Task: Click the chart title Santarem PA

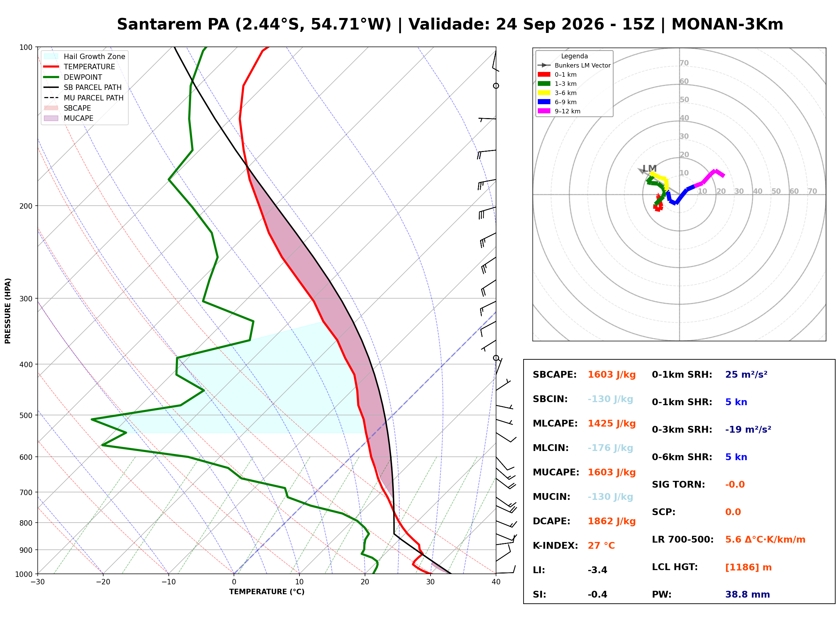Action: pyautogui.click(x=174, y=24)
